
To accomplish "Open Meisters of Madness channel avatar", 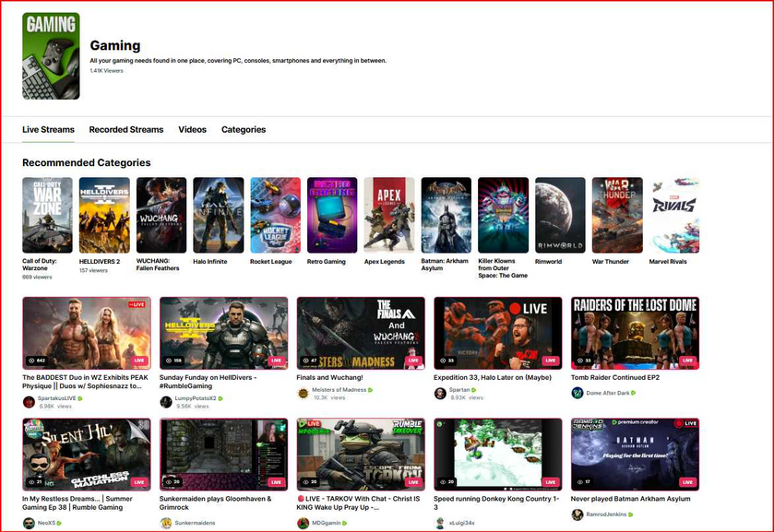I will point(303,394).
